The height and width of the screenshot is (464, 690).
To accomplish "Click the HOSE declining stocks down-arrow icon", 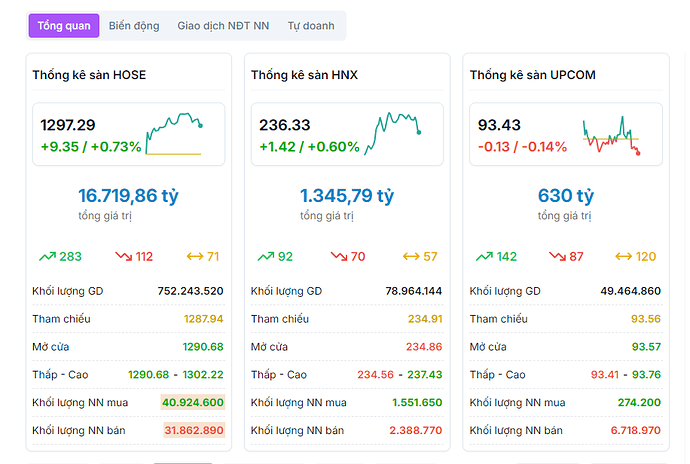I will [123, 257].
